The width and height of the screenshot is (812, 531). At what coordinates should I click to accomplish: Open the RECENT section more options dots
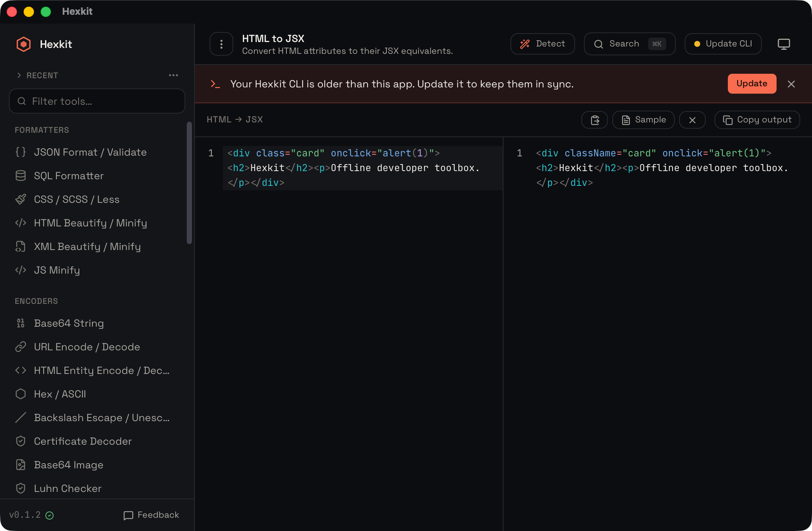click(x=173, y=75)
